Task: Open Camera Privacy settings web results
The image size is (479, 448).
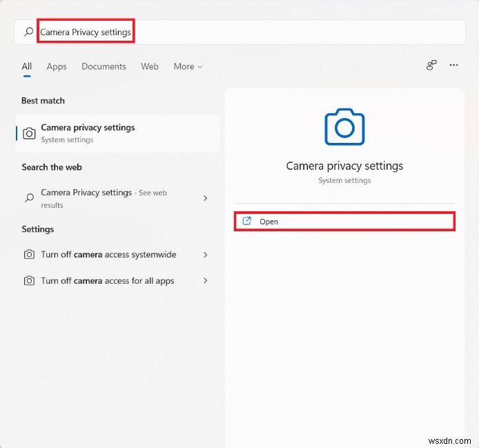Action: pos(117,198)
